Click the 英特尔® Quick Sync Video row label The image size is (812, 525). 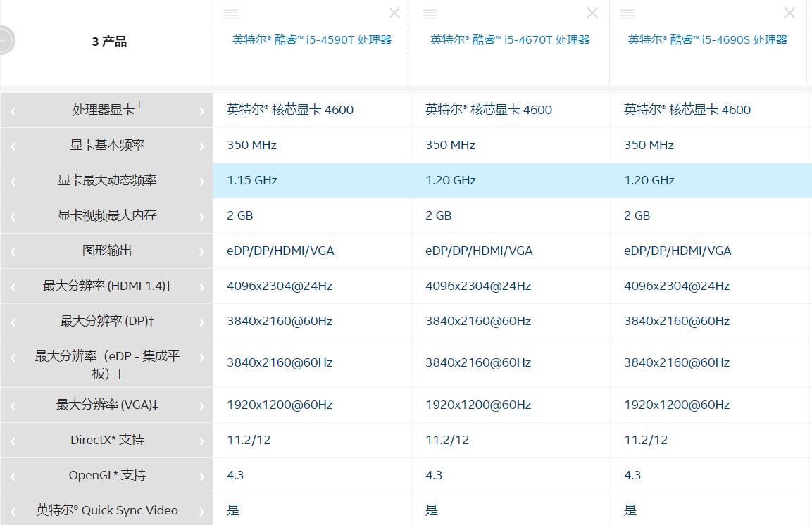106,510
